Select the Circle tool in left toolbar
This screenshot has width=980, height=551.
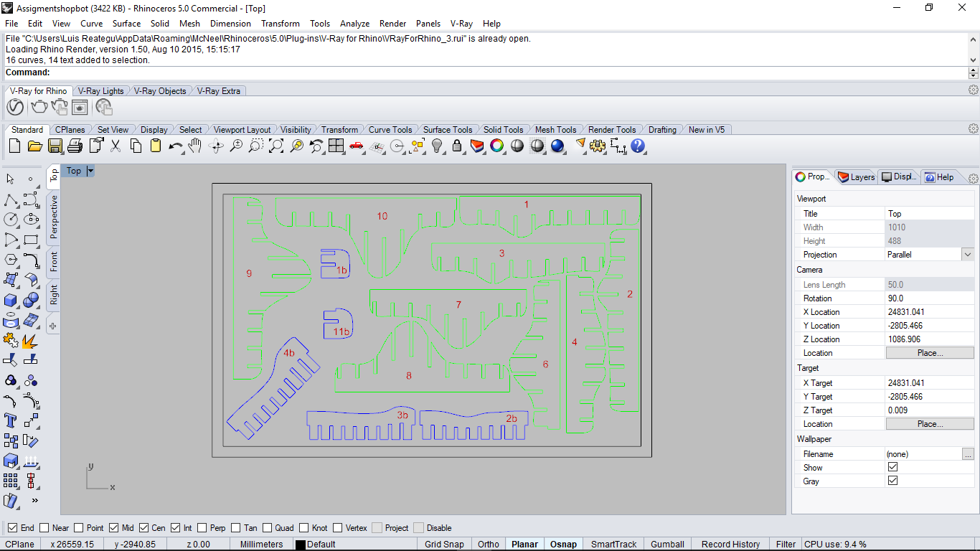tap(11, 220)
